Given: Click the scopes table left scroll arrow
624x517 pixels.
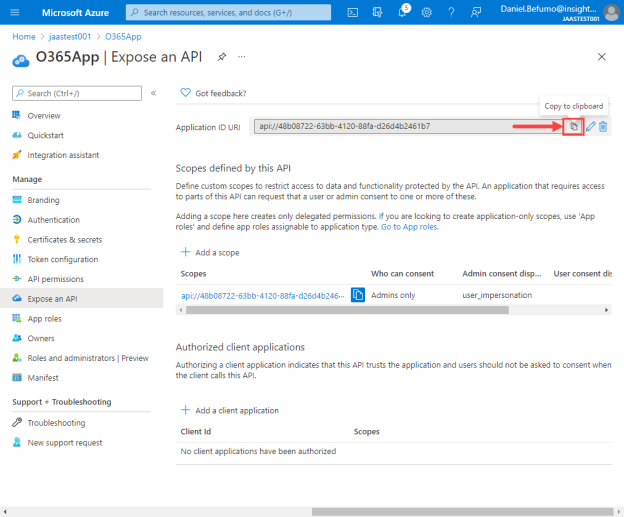Looking at the screenshot, I should click(x=181, y=310).
